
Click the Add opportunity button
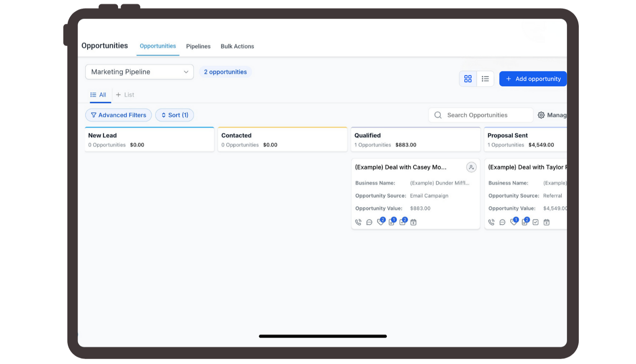pyautogui.click(x=533, y=79)
